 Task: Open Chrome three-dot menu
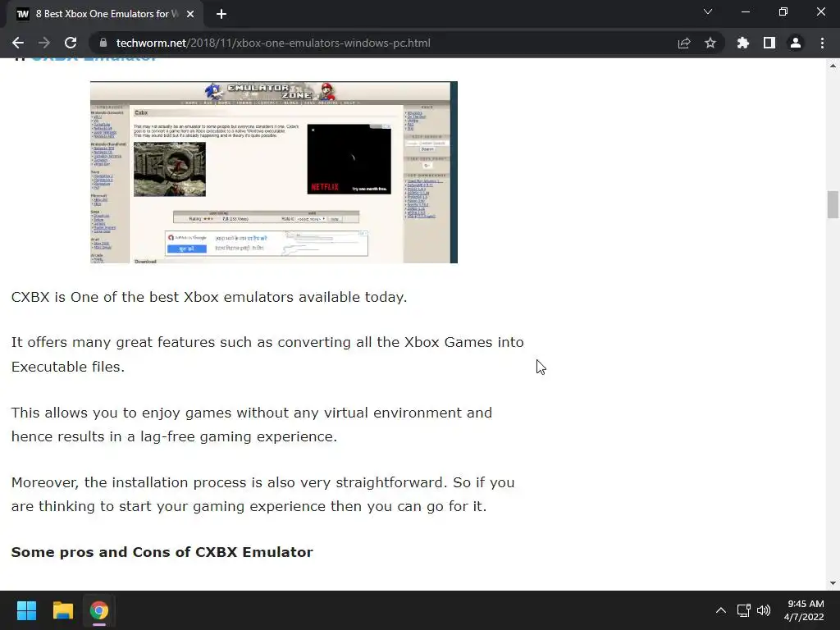click(x=822, y=43)
